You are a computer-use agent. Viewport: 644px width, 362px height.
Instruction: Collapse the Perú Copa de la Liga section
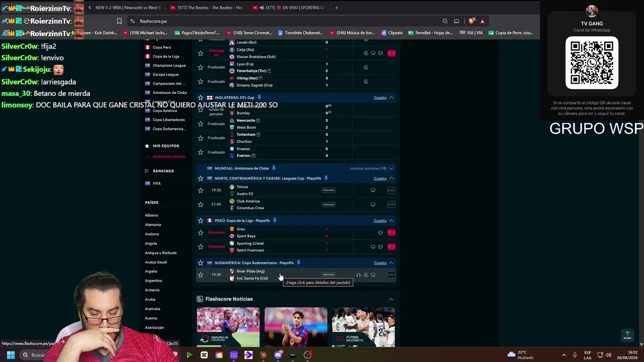(x=391, y=221)
